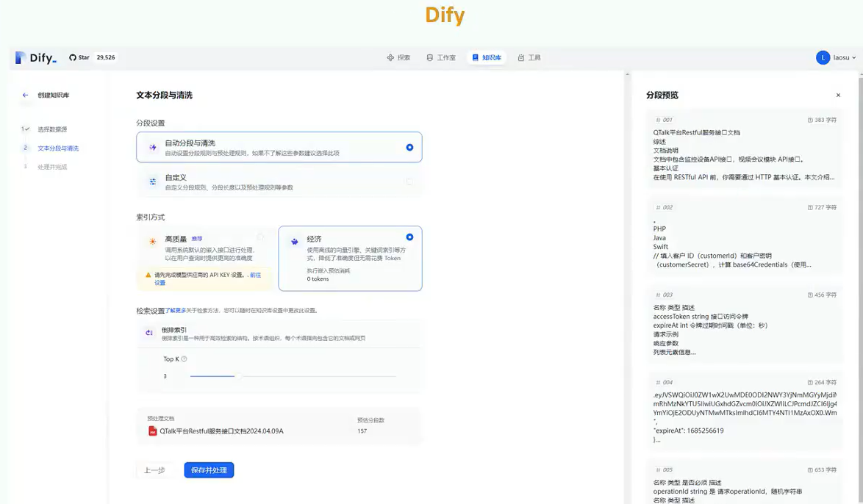Close the 分段预览 panel with X
The height and width of the screenshot is (504, 863).
[838, 96]
